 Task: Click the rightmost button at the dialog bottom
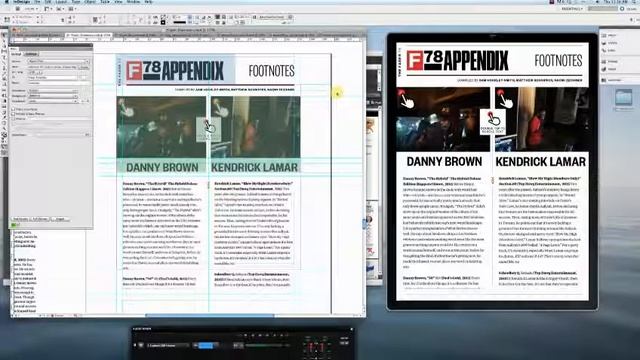pos(60,219)
